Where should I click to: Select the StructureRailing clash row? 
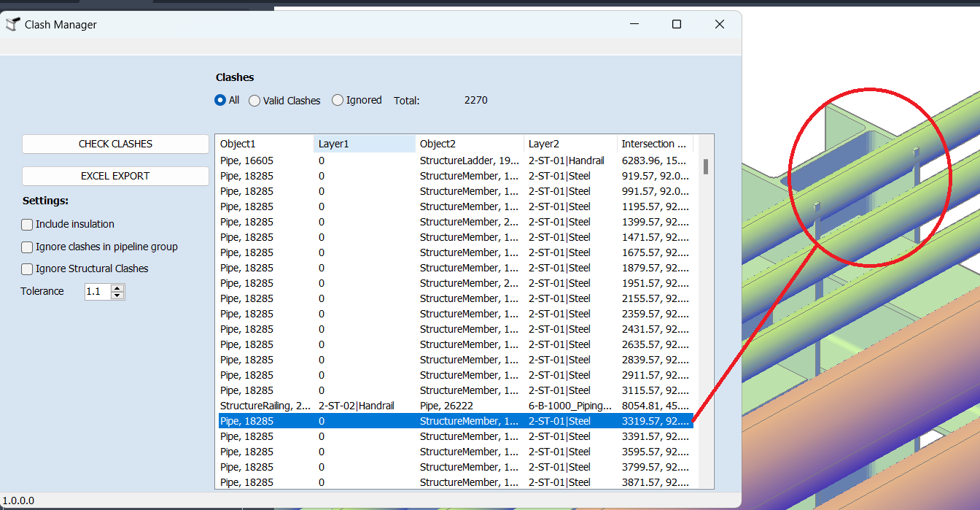click(267, 406)
